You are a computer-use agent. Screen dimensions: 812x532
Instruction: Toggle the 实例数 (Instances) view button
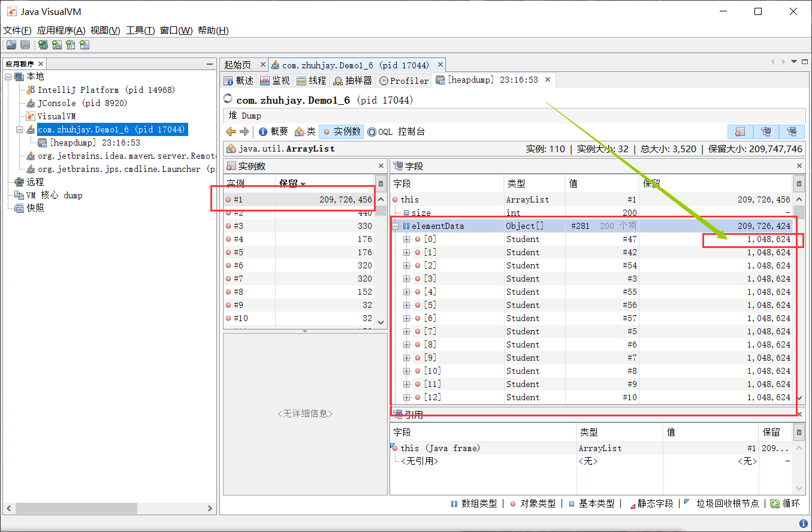click(x=341, y=132)
